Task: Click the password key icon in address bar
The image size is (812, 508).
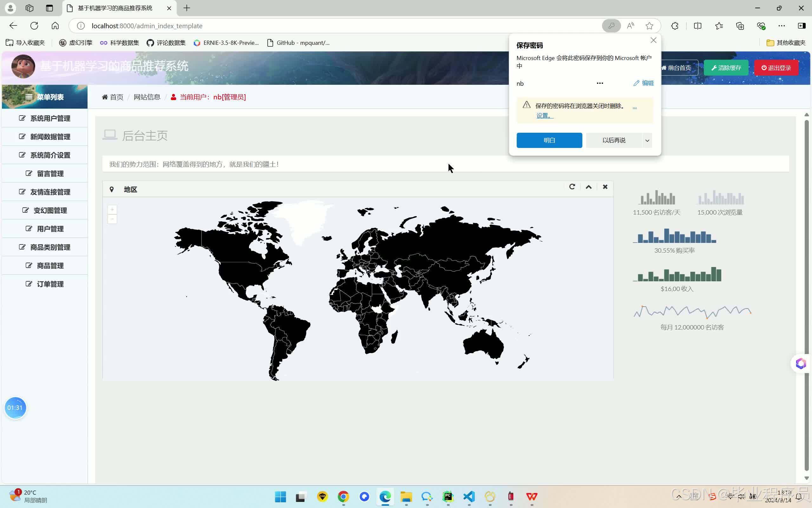Action: point(611,26)
